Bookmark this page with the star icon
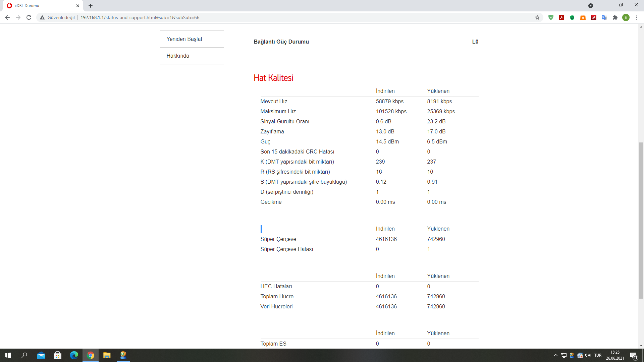Viewport: 644px width, 362px height. point(537,17)
